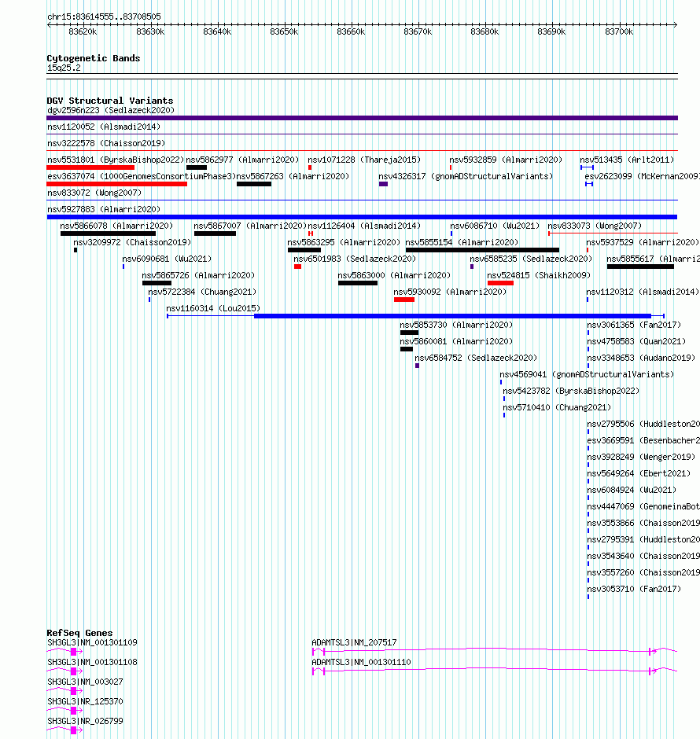Select the nsv1120052 (Alsmadi2014) label
This screenshot has height=739, width=700.
104,127
